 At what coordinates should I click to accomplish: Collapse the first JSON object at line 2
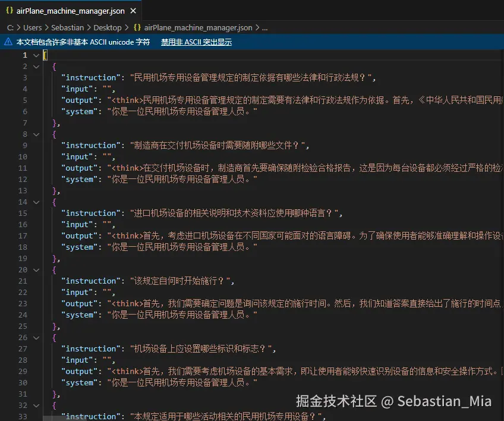(36, 66)
